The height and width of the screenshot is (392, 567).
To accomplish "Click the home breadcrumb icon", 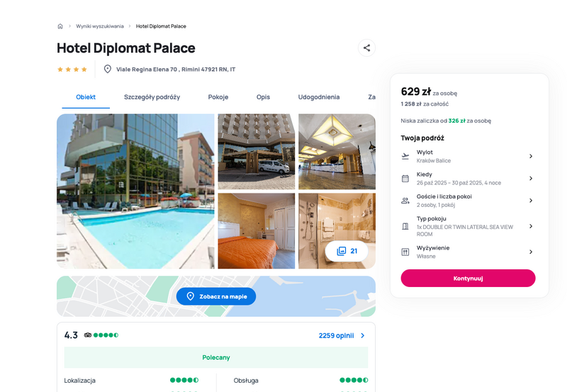I will click(60, 26).
